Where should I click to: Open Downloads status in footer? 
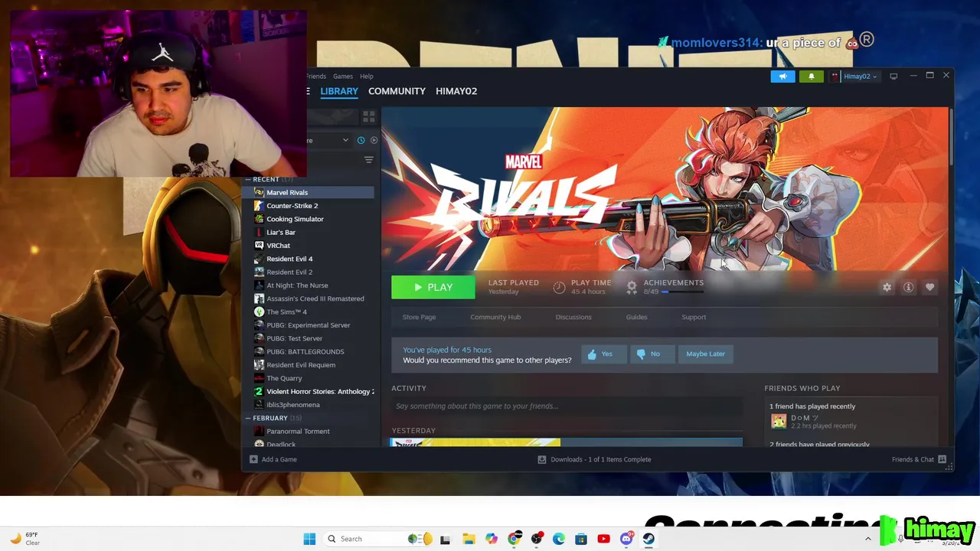pyautogui.click(x=594, y=459)
